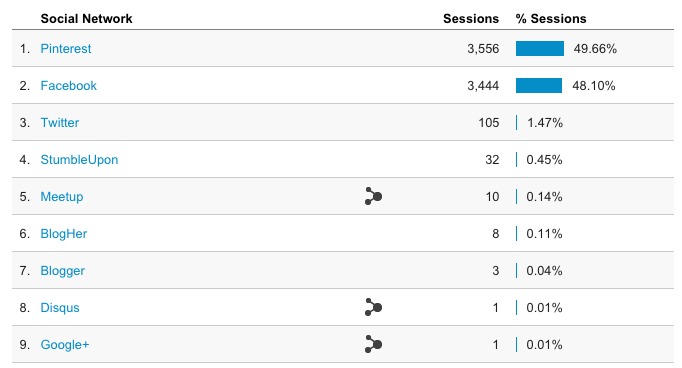Screen dimensions: 682x368
Task: Click the 1.47% value in Twitter row
Action: tap(545, 123)
